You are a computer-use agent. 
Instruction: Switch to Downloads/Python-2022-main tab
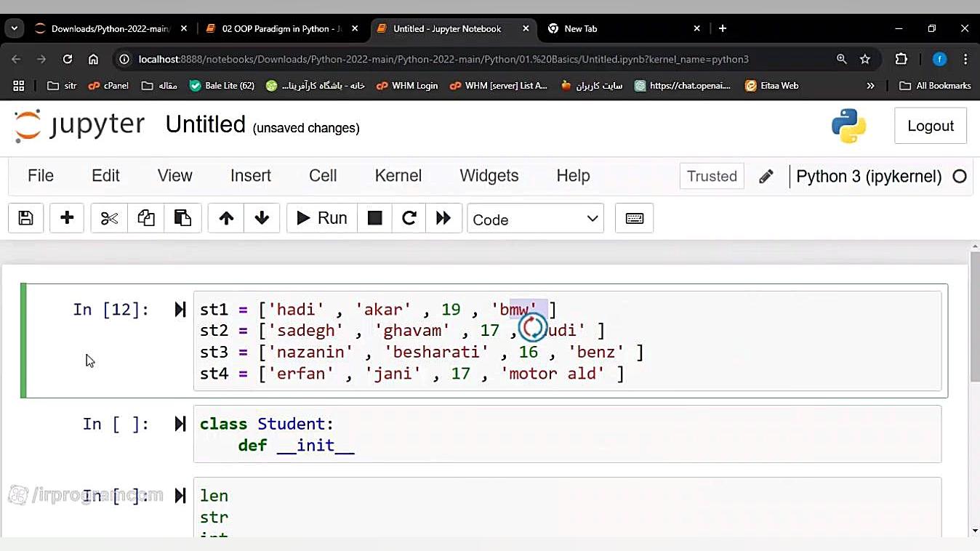pos(111,28)
